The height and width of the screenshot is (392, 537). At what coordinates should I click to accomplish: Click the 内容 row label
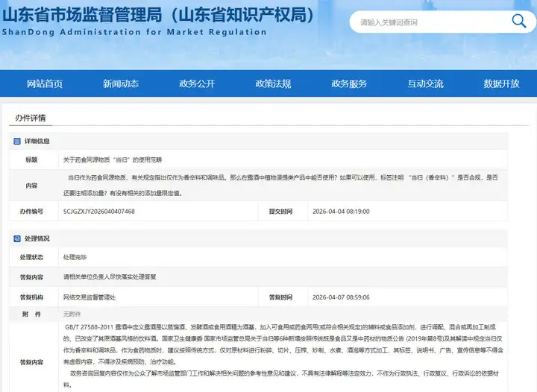pyautogui.click(x=31, y=186)
